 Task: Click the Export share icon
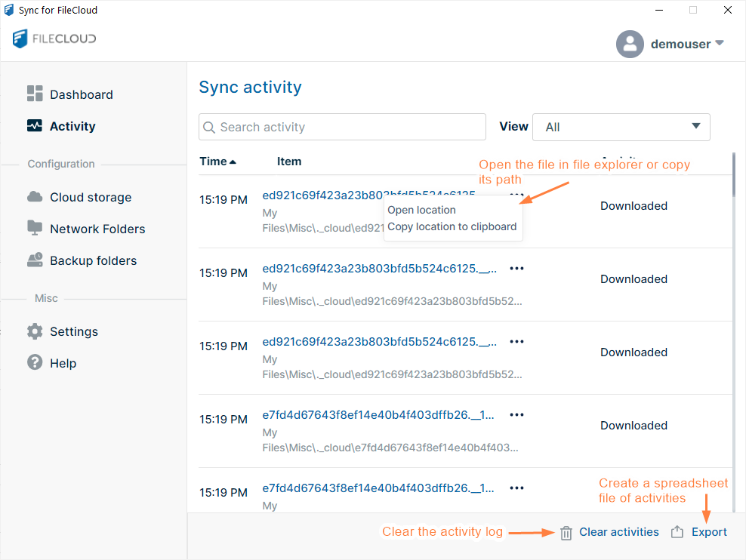677,531
